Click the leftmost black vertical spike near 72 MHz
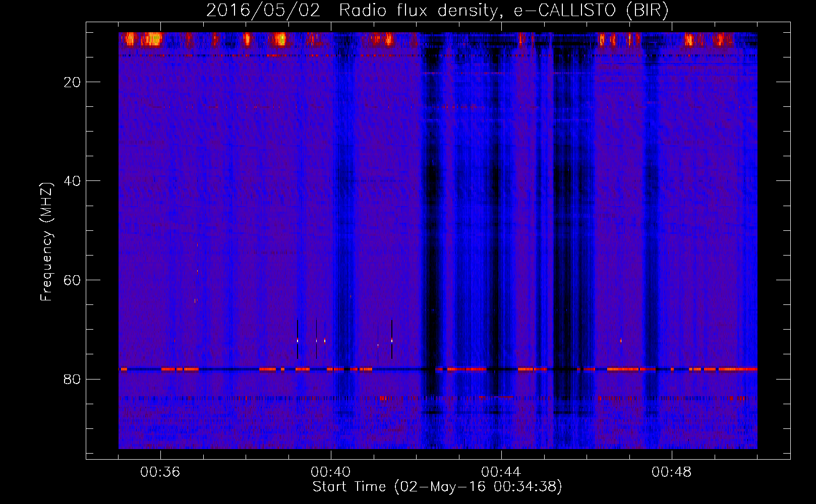 pyautogui.click(x=298, y=339)
